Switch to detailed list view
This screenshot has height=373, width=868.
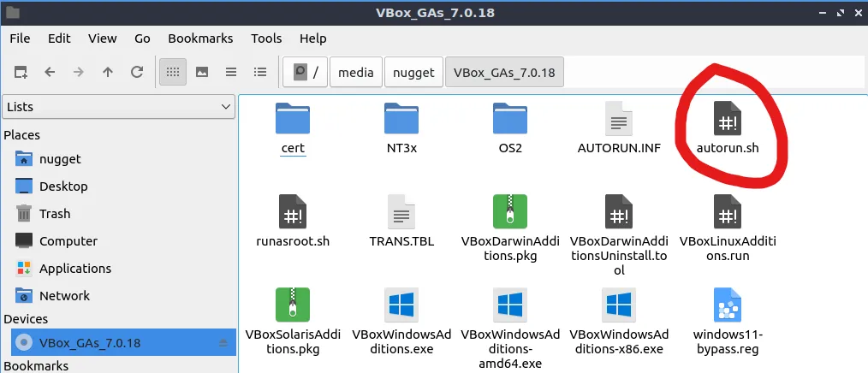(260, 72)
